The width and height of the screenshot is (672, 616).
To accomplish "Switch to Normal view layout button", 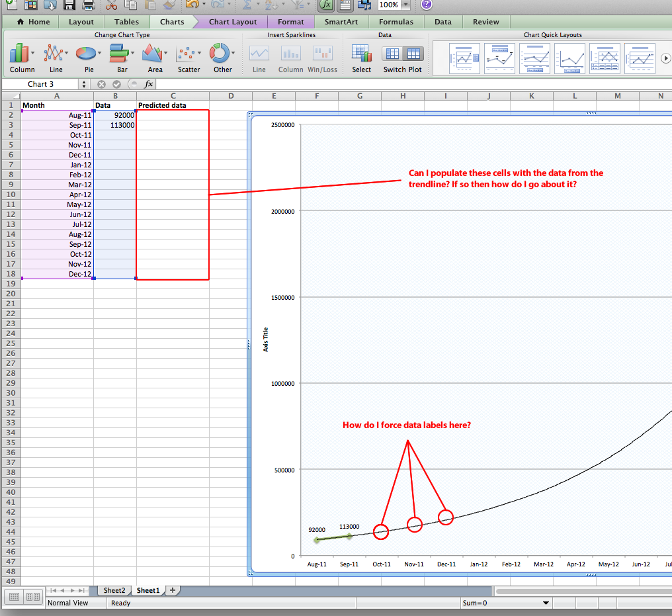I will (x=14, y=597).
